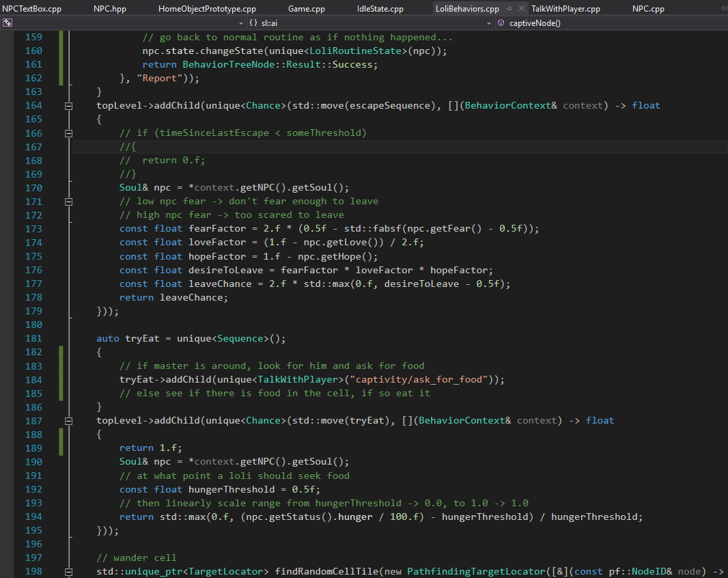Click the TalkWithPlayer type on line 184

click(x=298, y=380)
